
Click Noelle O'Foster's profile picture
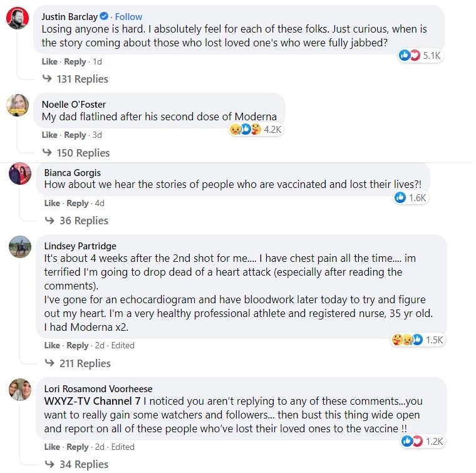point(18,105)
